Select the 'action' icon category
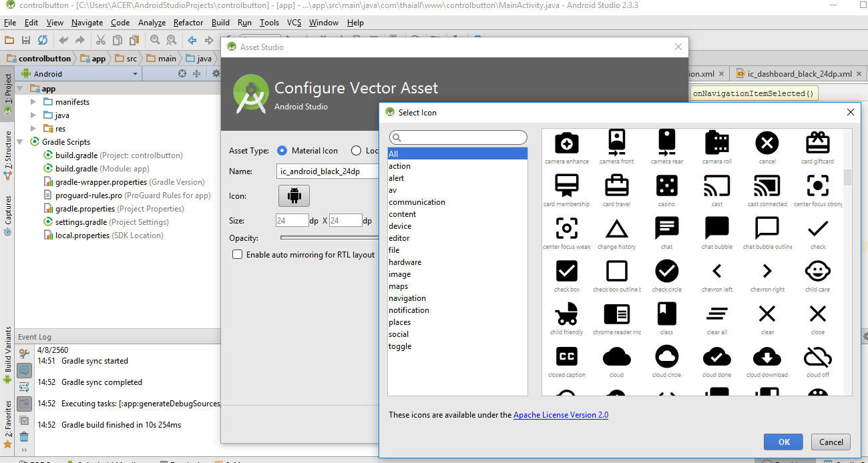 click(400, 166)
